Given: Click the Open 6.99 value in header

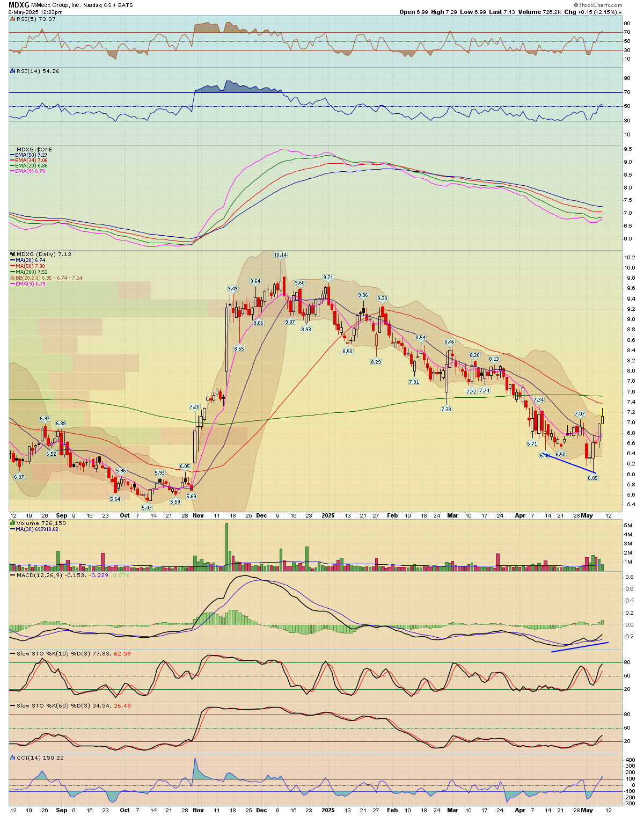Looking at the screenshot, I should 414,11.
